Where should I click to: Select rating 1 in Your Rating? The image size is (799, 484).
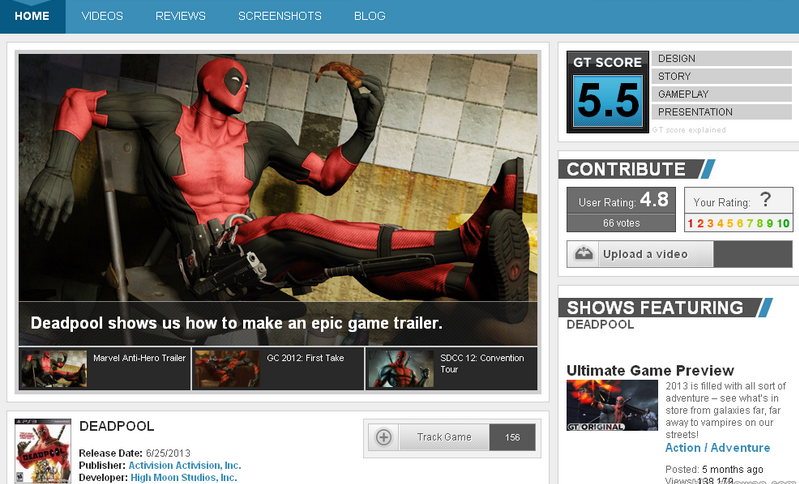(689, 223)
